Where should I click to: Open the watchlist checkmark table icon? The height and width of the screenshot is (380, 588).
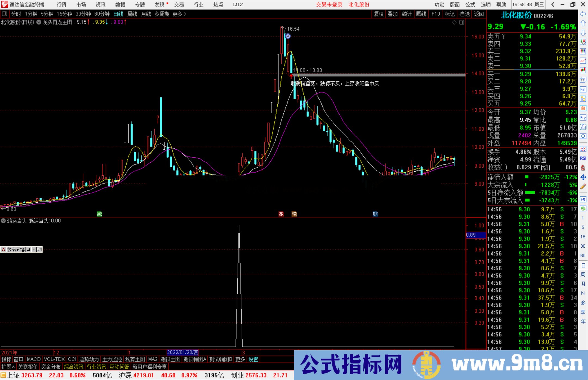tap(583, 42)
